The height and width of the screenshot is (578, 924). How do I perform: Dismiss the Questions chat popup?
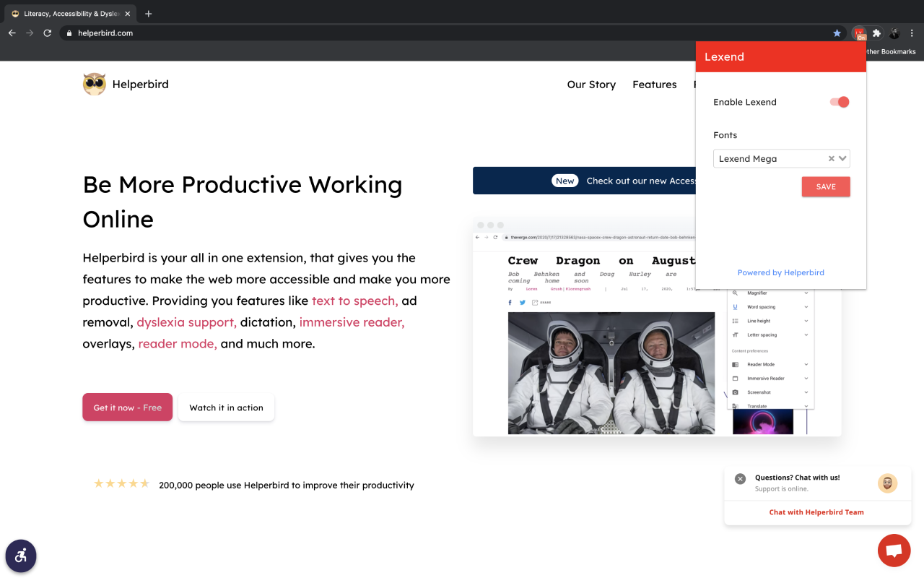pos(740,478)
